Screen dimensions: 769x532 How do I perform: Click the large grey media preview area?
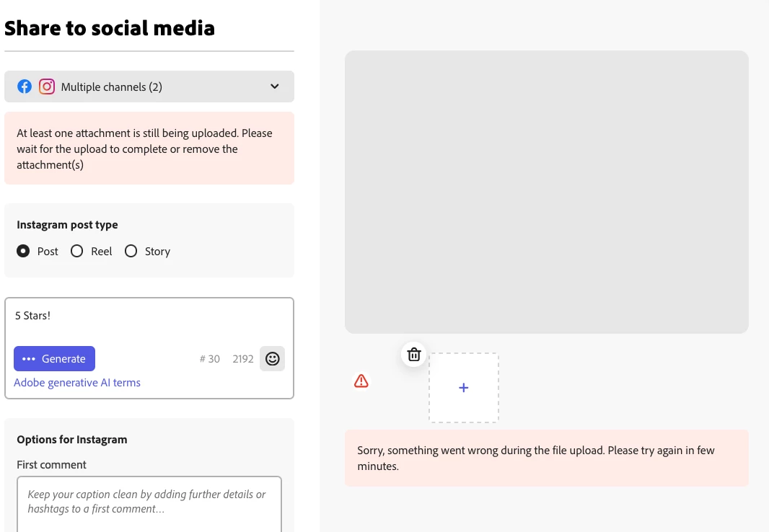(546, 192)
